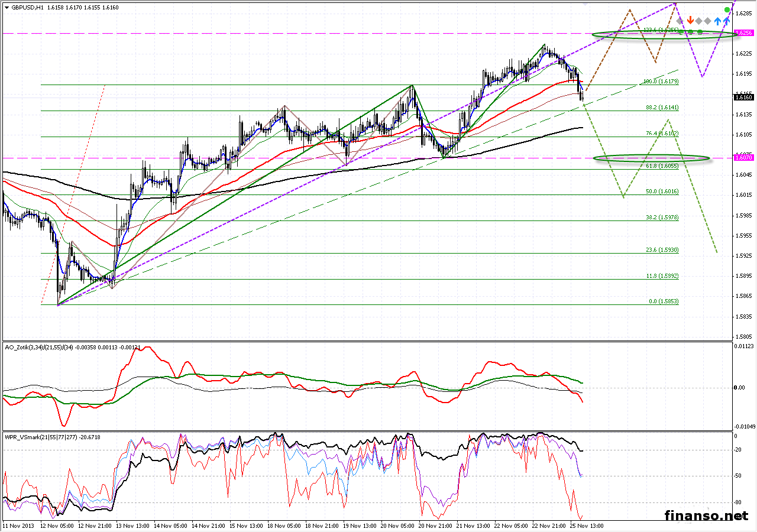This screenshot has width=757, height=532.
Task: Click the magenta 1.6070 price level label
Action: [x=742, y=158]
